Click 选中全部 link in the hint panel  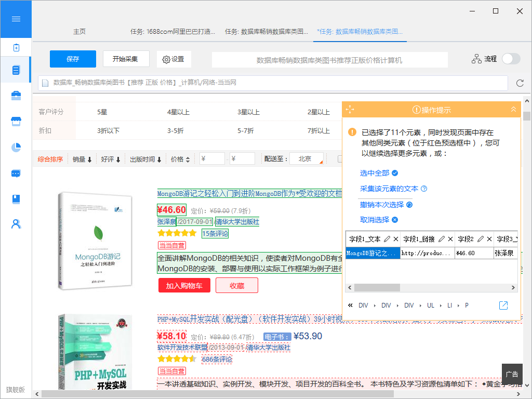pyautogui.click(x=375, y=173)
